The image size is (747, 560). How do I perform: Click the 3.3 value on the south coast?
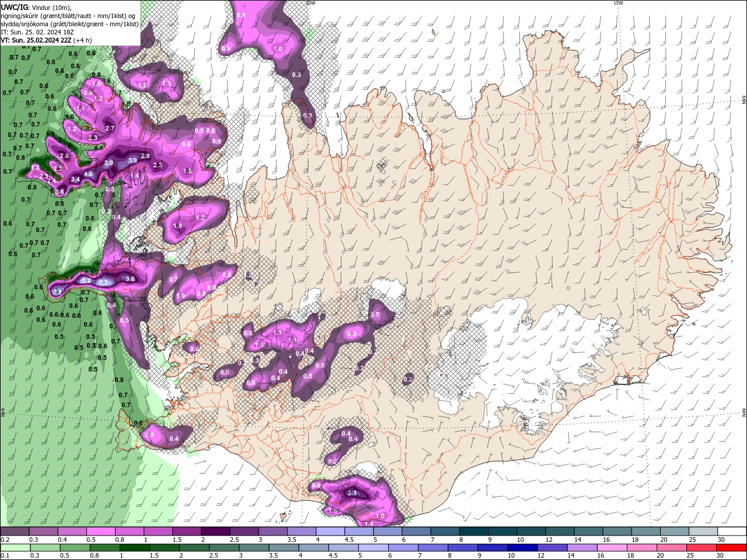(351, 494)
